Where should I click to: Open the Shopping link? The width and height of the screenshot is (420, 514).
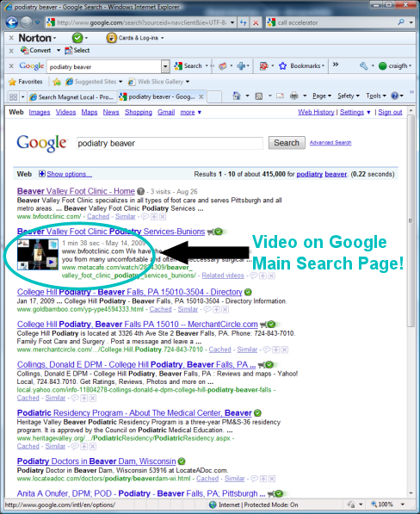coord(139,112)
